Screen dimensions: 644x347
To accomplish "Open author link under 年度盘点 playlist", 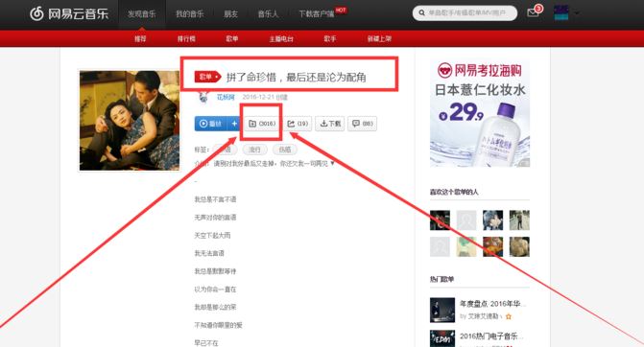I will (483, 316).
